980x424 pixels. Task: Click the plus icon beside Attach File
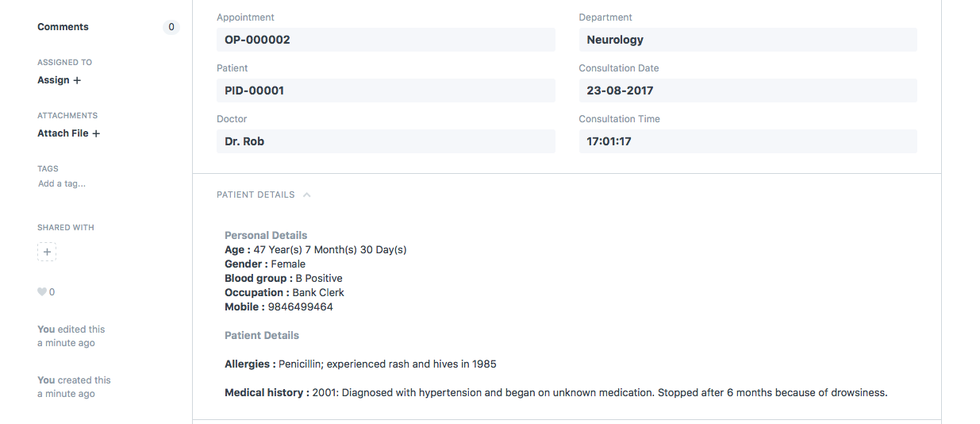pos(96,133)
